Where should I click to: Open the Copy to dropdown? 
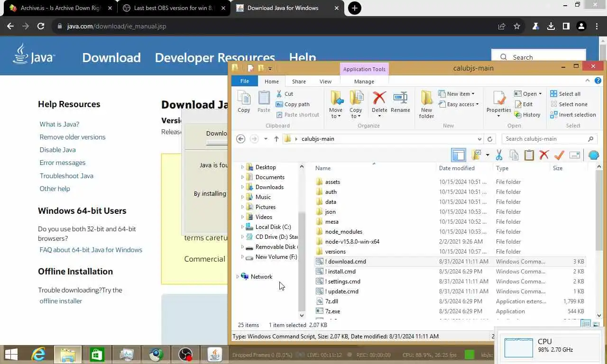tap(356, 104)
